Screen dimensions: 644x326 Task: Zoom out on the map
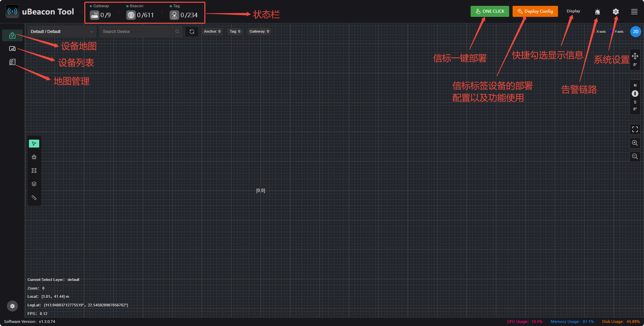(635, 156)
